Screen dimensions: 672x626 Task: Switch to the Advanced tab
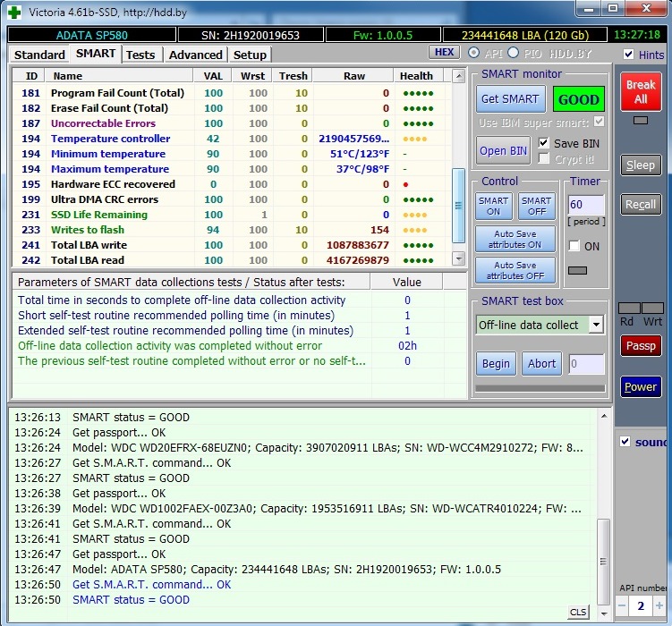click(x=195, y=55)
